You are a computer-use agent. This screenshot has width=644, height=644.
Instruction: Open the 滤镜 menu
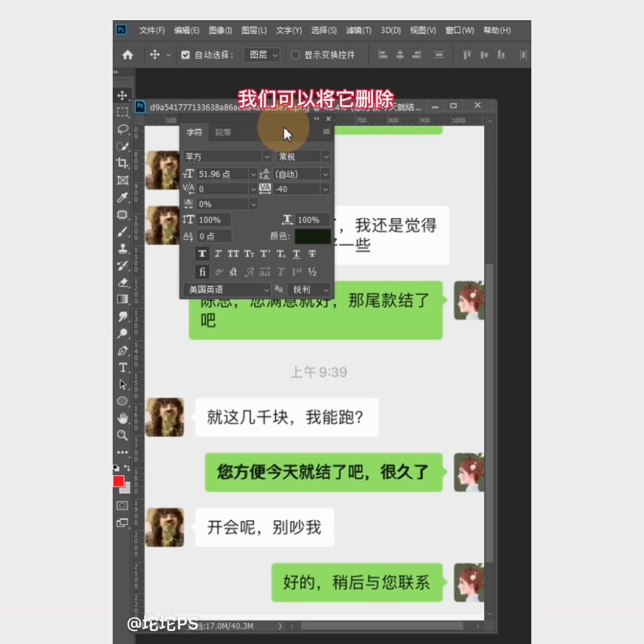[x=358, y=30]
